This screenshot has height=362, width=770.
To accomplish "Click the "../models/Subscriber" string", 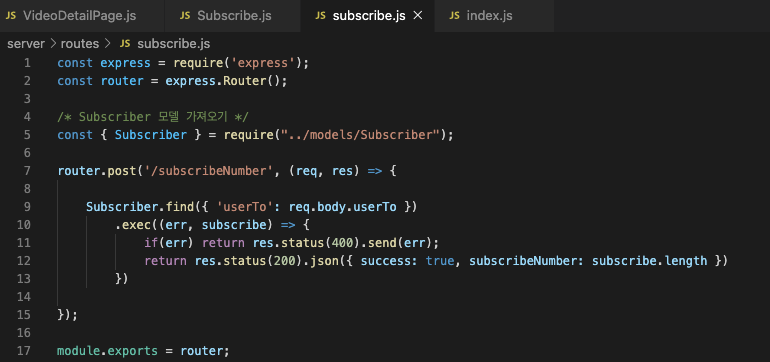I will point(360,135).
